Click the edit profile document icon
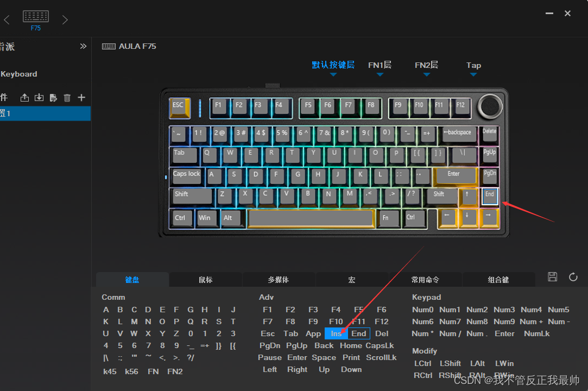 [53, 98]
